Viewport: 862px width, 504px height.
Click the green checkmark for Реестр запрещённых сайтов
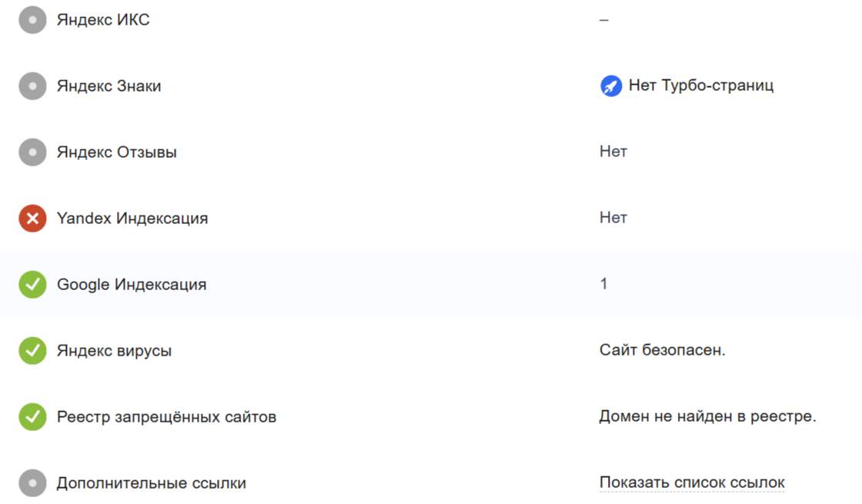point(32,417)
